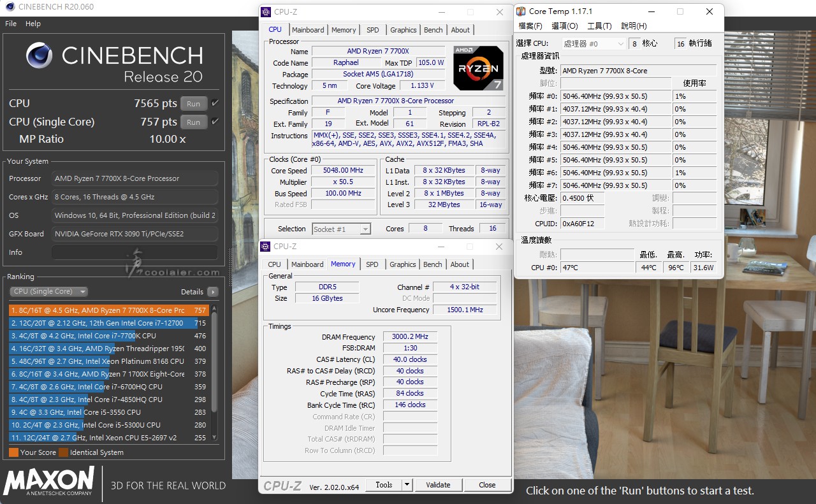Switch to Graphics tab in lower CPU-Z

coord(403,264)
